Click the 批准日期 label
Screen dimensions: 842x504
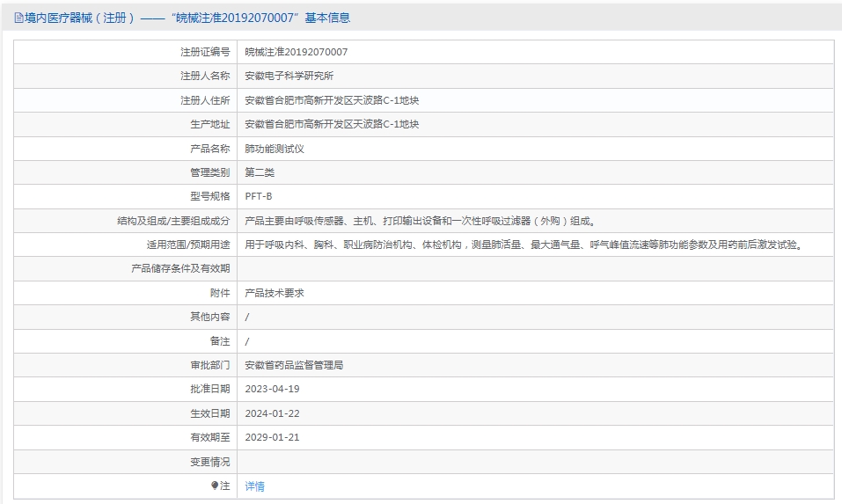point(210,389)
